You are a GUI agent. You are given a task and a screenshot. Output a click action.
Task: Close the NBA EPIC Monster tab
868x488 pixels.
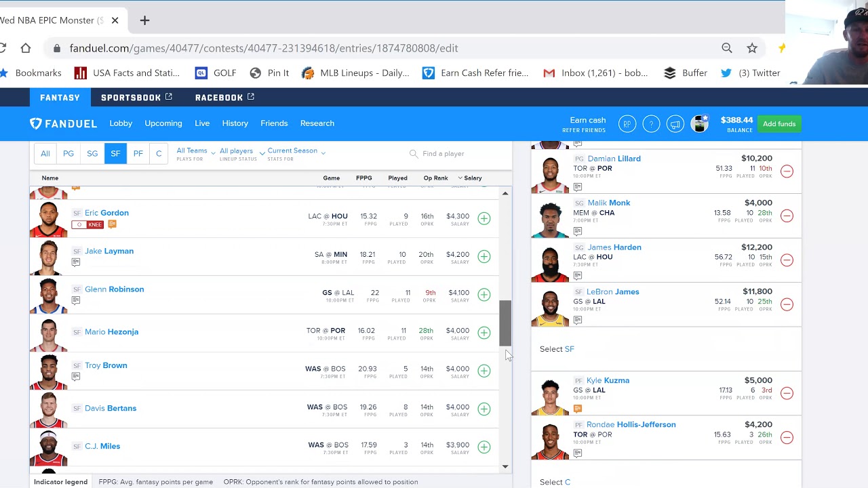tap(115, 20)
